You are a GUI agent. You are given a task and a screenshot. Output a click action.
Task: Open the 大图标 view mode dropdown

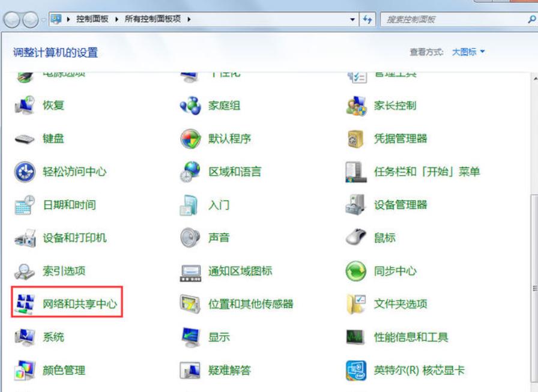click(468, 52)
